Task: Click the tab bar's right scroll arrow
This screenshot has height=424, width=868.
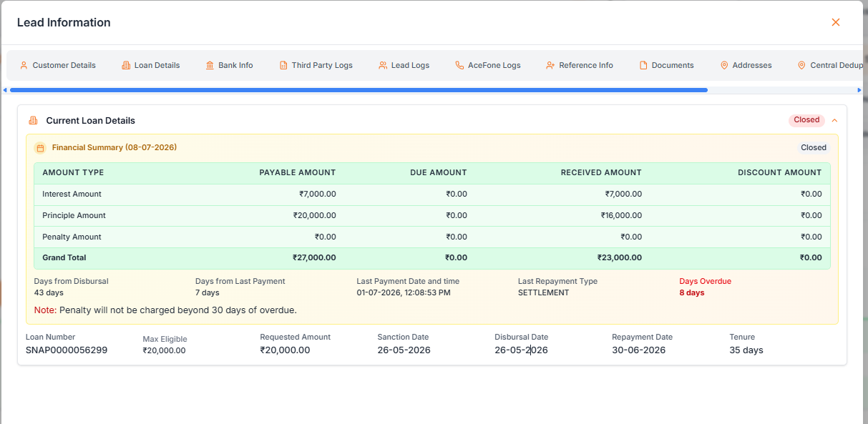Action: (x=859, y=90)
